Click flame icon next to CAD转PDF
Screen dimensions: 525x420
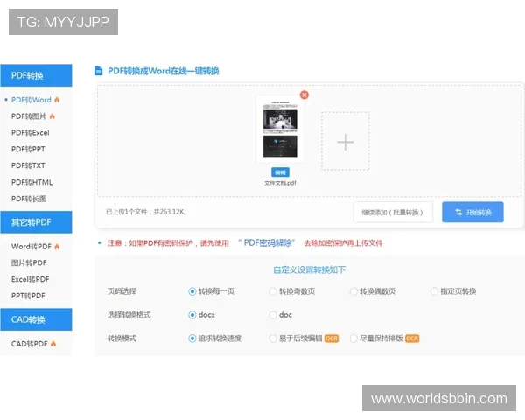[53, 344]
